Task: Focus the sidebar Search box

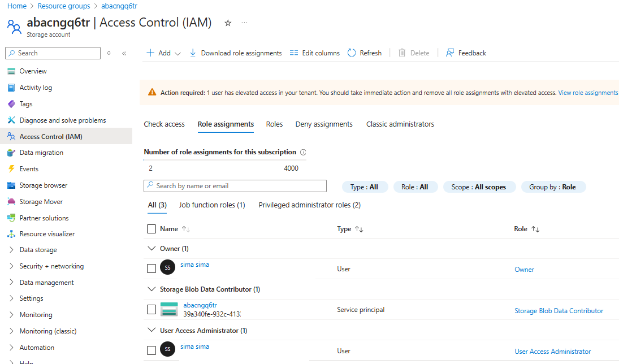Action: [53, 53]
